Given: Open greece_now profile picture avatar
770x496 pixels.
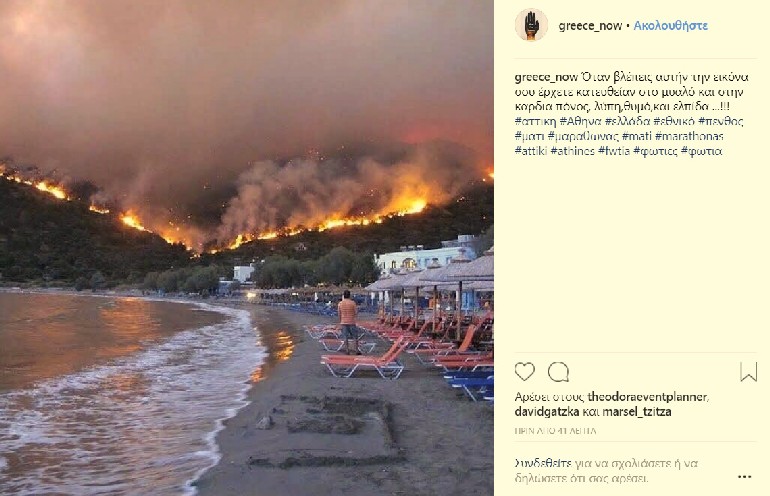Looking at the screenshot, I should [x=531, y=25].
